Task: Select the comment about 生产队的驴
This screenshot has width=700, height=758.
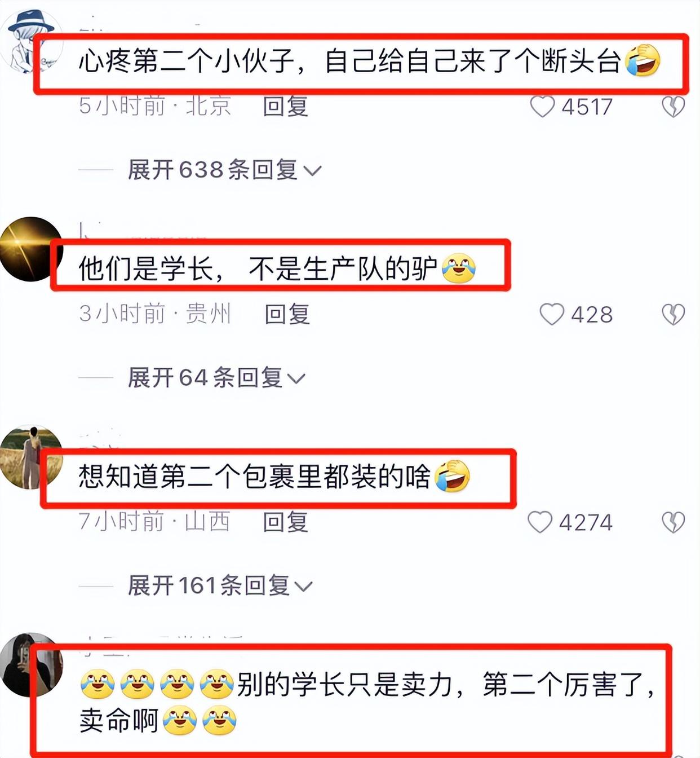Action: [x=277, y=268]
